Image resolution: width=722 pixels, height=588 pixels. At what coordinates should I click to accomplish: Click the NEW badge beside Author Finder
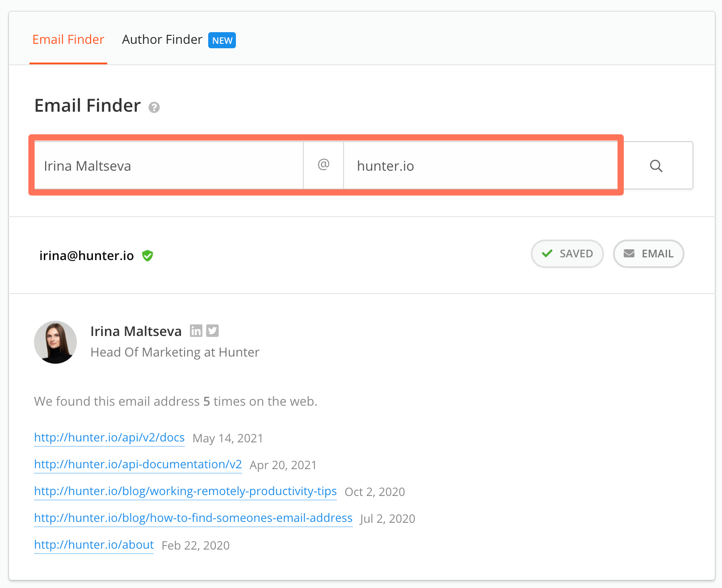pos(222,40)
